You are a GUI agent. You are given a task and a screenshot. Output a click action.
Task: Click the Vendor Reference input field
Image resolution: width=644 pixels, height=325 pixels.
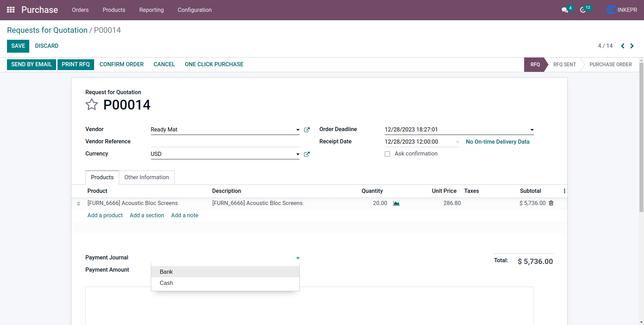pos(225,142)
